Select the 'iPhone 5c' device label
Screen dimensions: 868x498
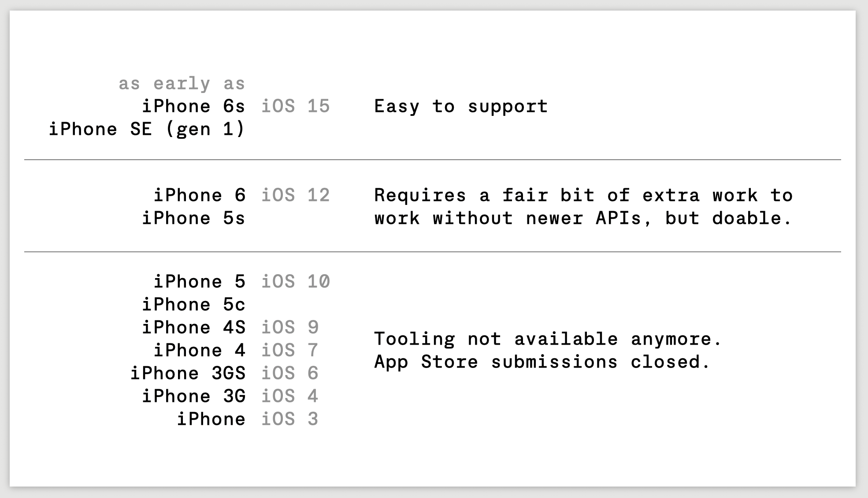tap(193, 305)
